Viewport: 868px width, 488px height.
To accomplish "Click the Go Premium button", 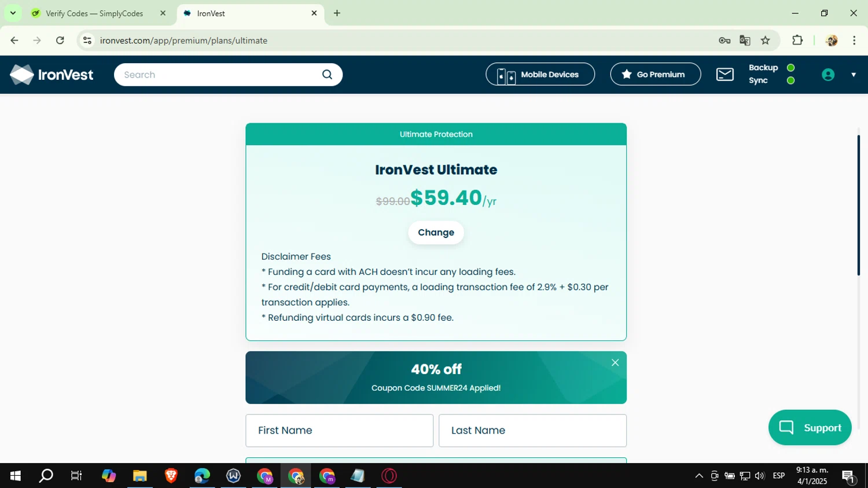I will click(655, 74).
